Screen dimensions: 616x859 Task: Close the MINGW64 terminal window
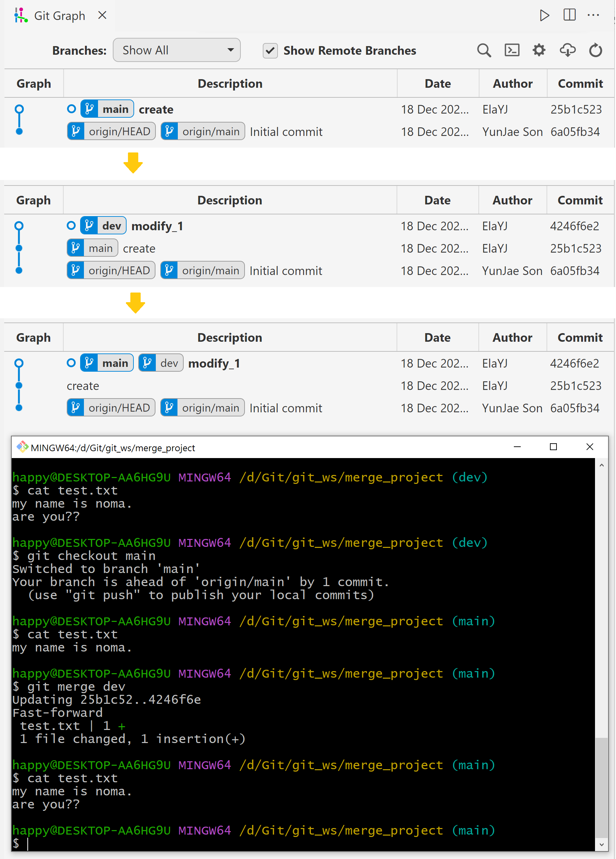(590, 447)
